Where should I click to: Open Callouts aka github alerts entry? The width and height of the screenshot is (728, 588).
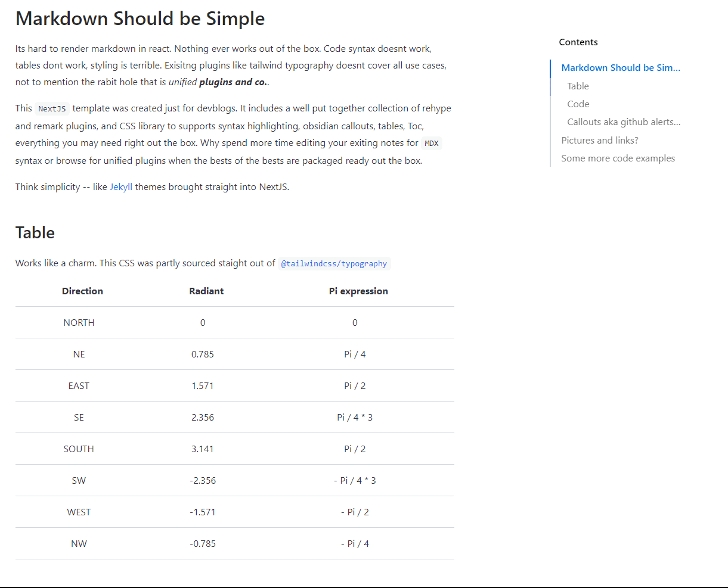(624, 122)
